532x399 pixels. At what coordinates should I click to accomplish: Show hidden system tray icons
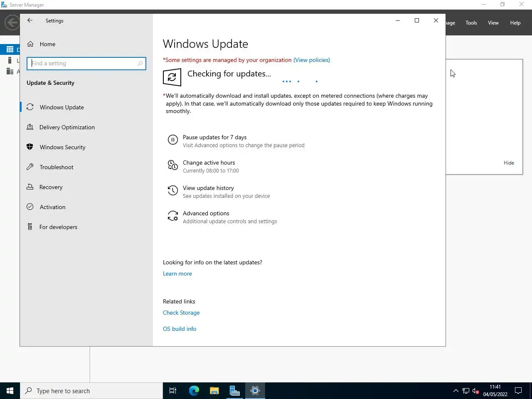click(x=456, y=391)
